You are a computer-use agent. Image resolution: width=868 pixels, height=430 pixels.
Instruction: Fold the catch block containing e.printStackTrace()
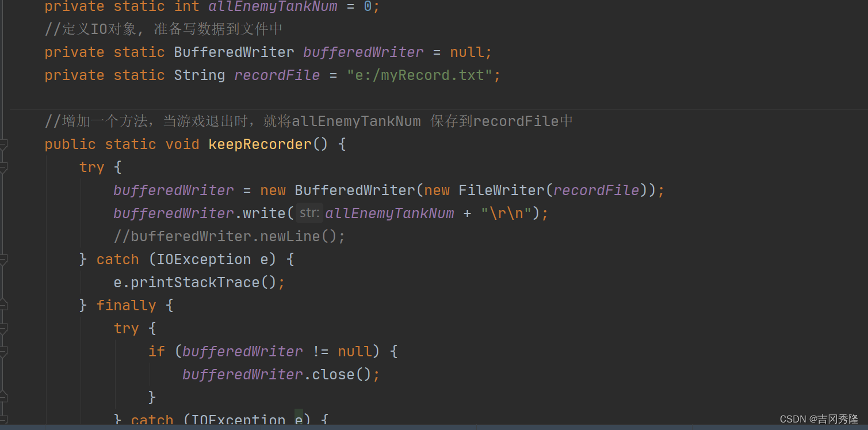tap(3, 260)
